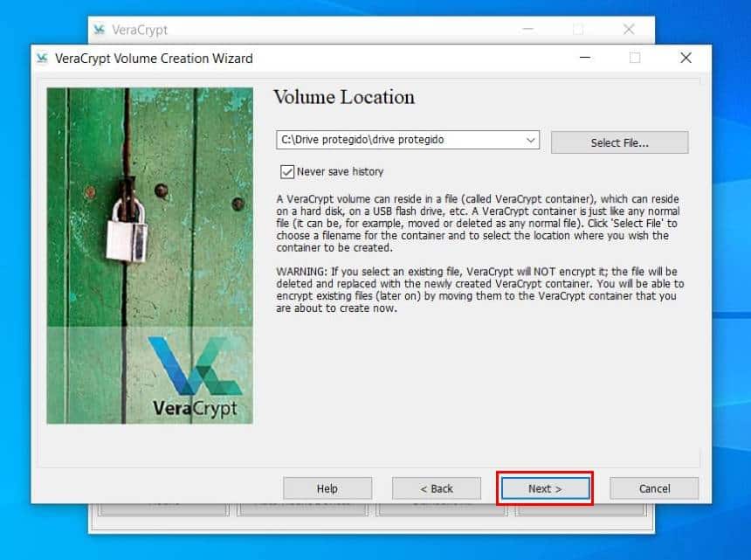Minimize the Volume Creation Wizard window
This screenshot has width=751, height=560.
(585, 58)
